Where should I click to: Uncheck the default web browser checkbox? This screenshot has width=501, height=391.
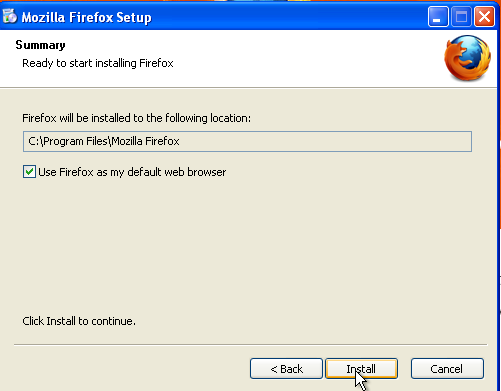tap(29, 172)
